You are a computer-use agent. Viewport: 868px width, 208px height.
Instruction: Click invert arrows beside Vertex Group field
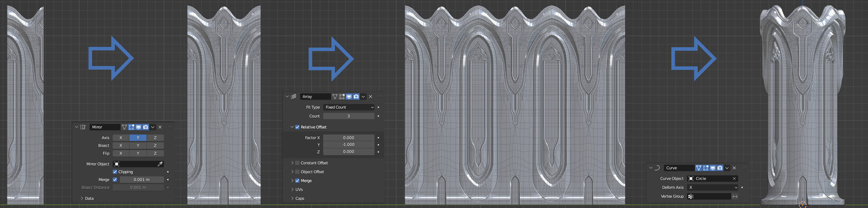coord(735,196)
